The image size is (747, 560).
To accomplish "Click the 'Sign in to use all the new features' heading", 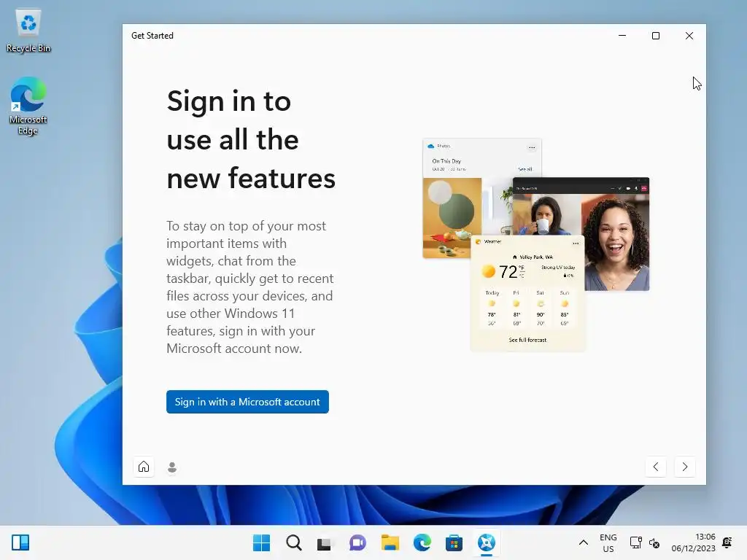I will 251,139.
